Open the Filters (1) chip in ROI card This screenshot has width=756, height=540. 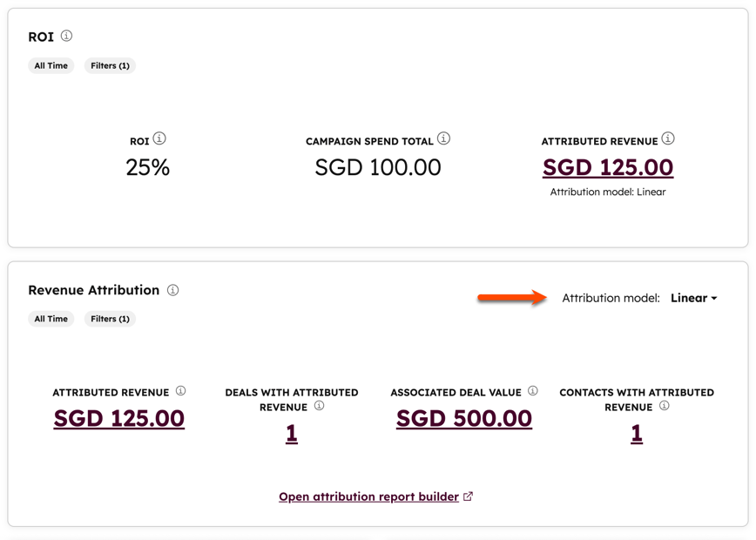pyautogui.click(x=110, y=65)
